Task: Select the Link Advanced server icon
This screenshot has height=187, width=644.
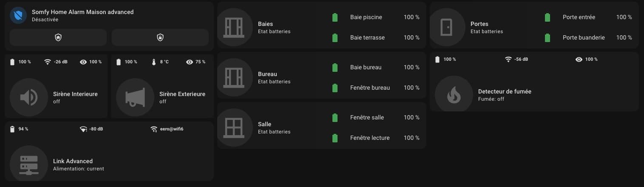Action: click(28, 164)
